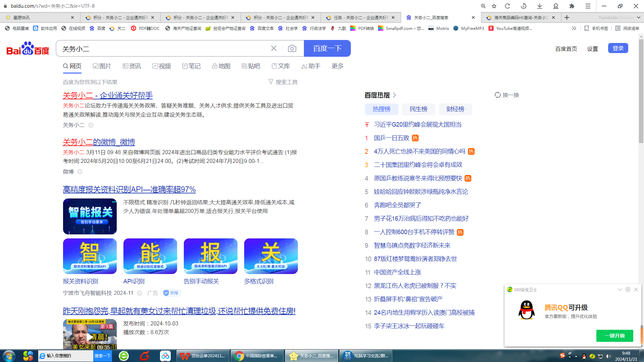Open the 手机书签 bookmark icon
Image resolution: width=644 pixels, height=362 pixels.
(x=596, y=28)
